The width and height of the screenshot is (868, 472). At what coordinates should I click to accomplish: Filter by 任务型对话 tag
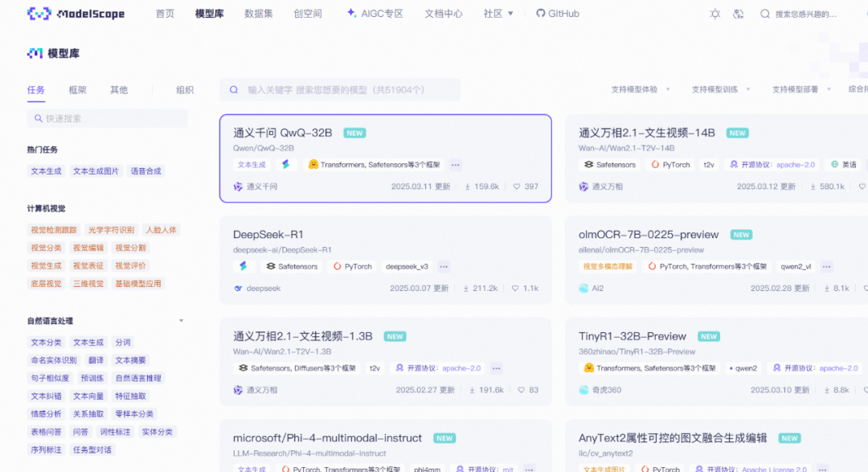click(92, 449)
